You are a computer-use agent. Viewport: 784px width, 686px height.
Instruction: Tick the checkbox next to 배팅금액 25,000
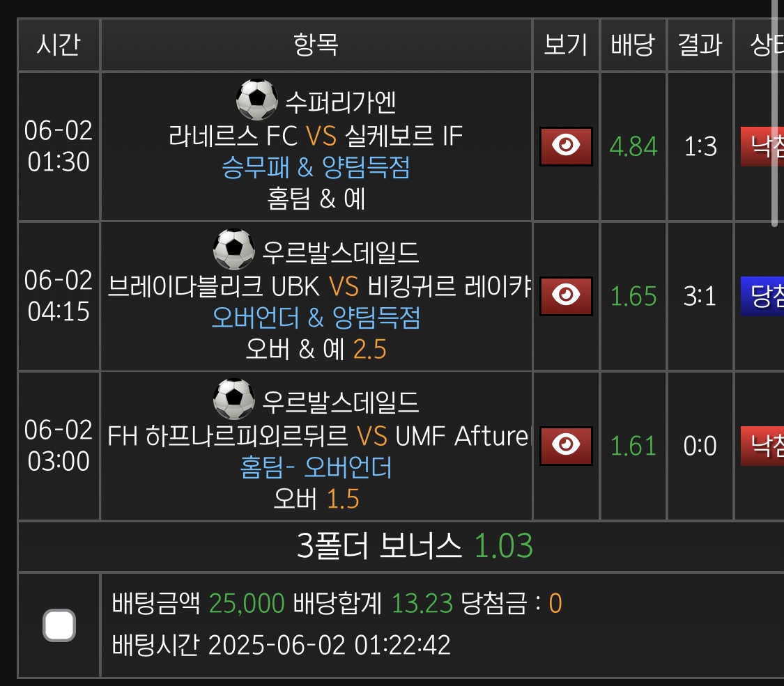(59, 625)
